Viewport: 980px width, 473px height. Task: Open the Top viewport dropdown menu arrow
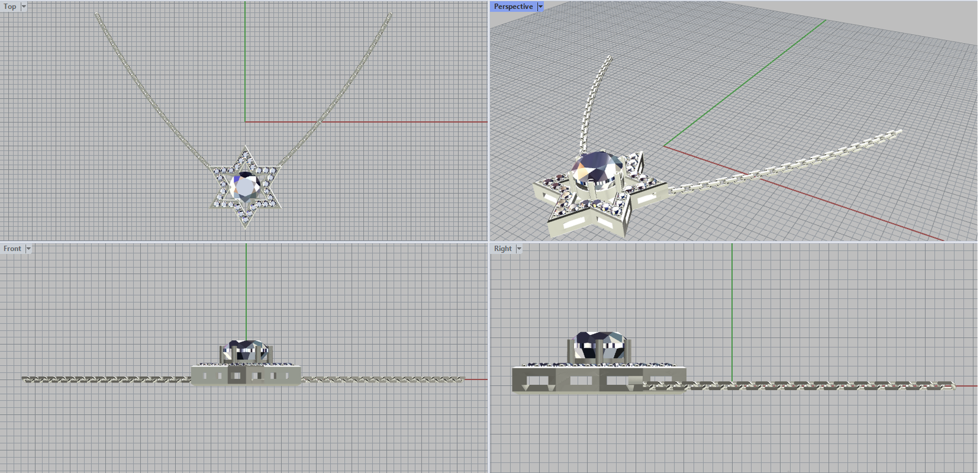click(x=24, y=6)
